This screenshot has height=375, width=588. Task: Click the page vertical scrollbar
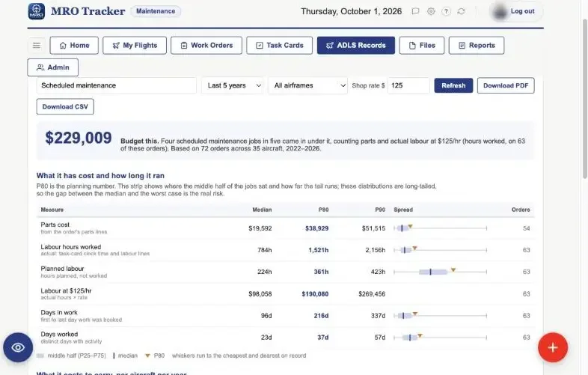tap(584, 97)
